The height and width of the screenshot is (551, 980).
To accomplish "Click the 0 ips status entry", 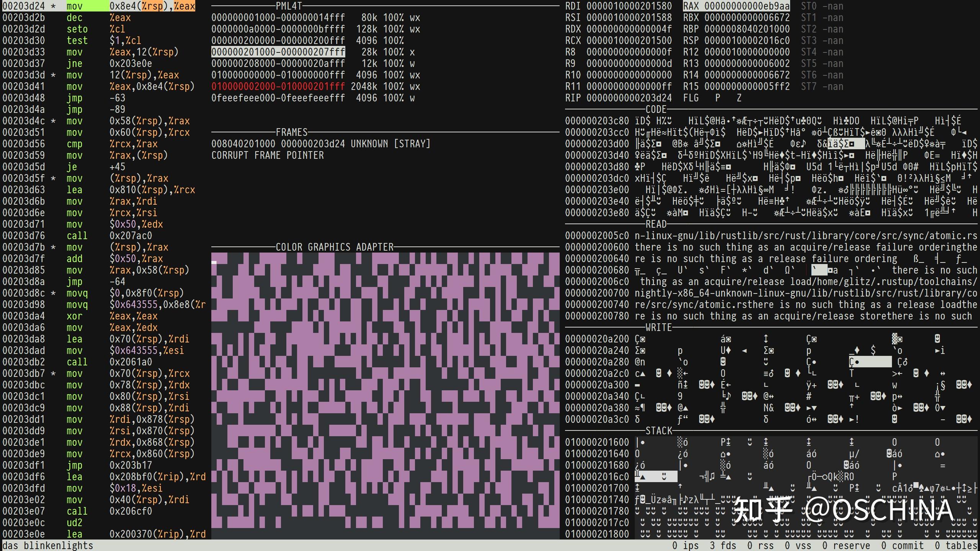I will 685,545.
